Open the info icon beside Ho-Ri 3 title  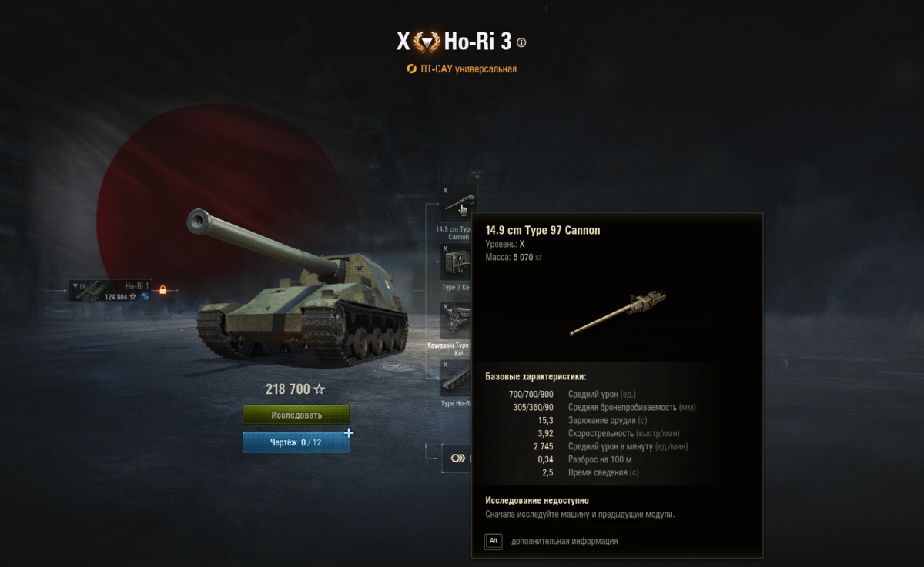click(x=522, y=42)
